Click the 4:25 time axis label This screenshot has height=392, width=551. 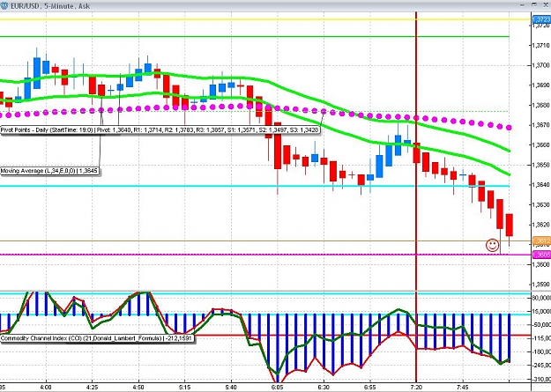[x=92, y=387]
